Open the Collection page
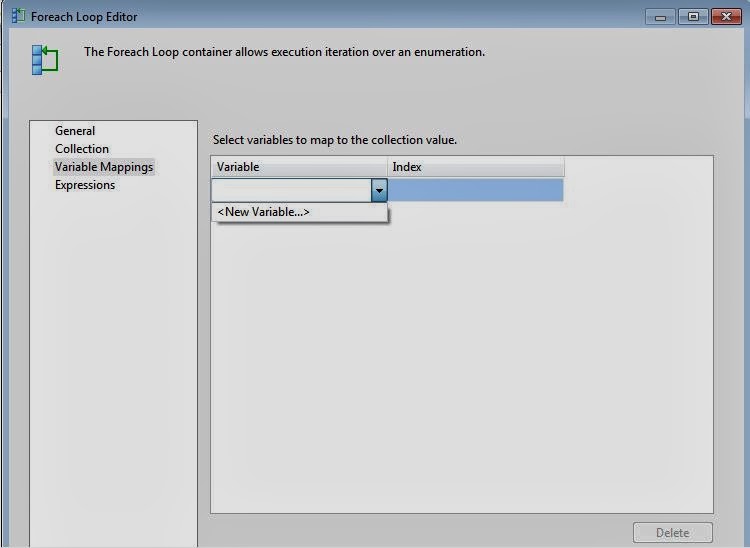The width and height of the screenshot is (750, 548). coord(82,149)
